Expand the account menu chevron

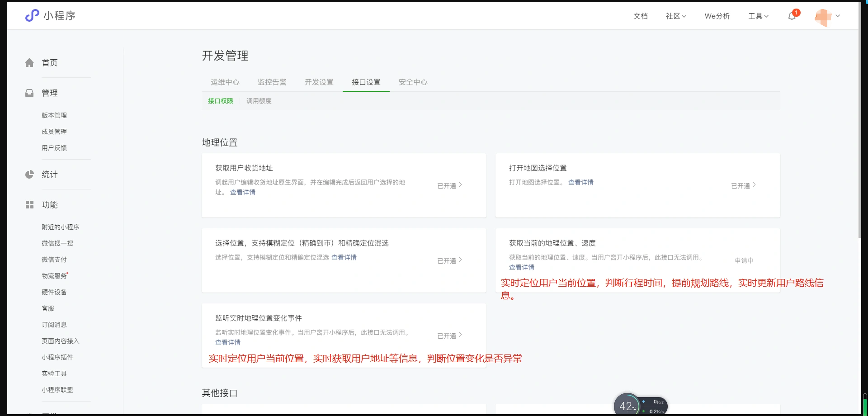pyautogui.click(x=838, y=16)
